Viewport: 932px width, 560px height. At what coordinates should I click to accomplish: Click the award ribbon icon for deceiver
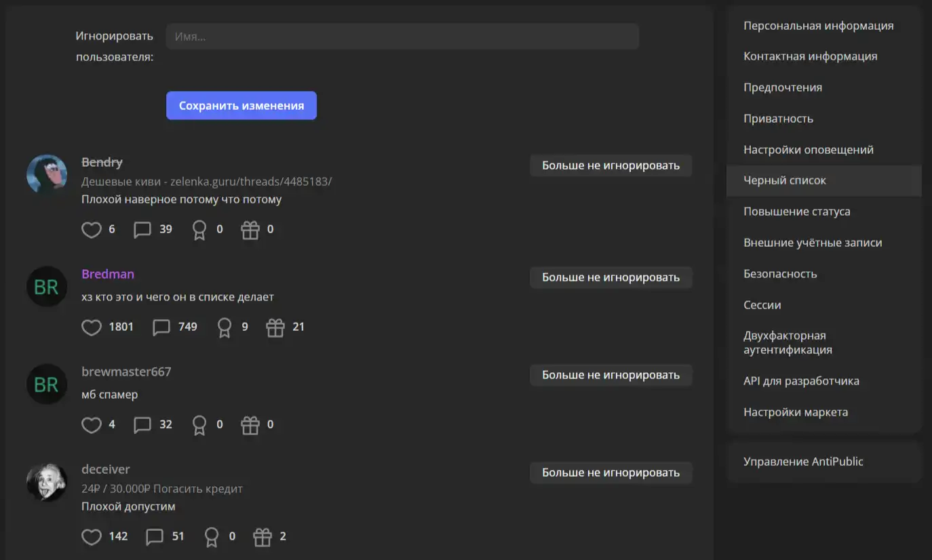click(x=212, y=537)
